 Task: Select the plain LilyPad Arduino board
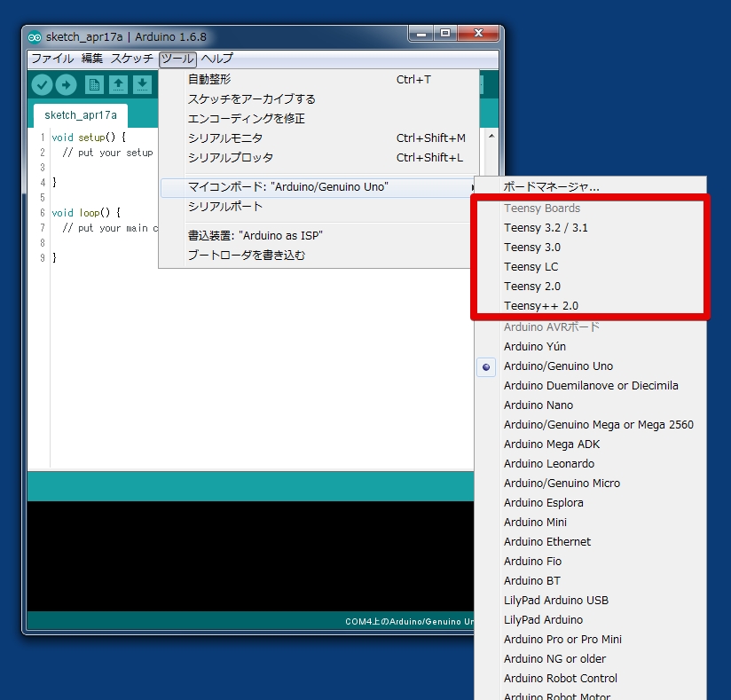coord(590,620)
